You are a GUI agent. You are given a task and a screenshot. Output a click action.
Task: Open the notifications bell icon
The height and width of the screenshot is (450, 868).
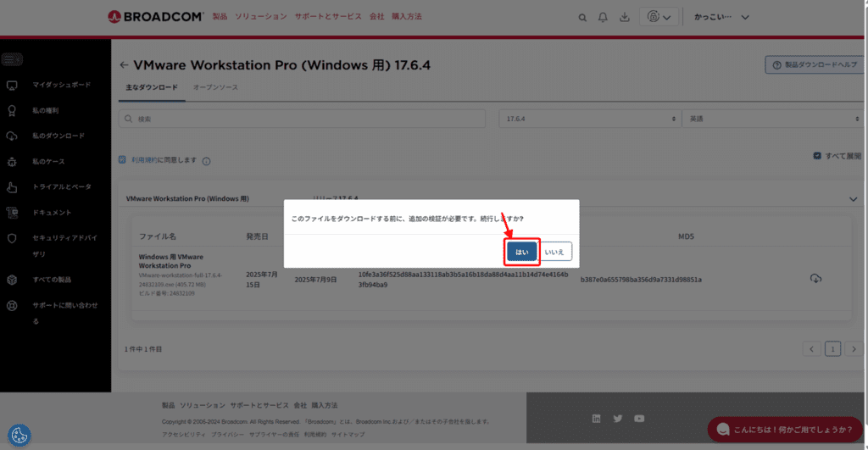point(603,17)
